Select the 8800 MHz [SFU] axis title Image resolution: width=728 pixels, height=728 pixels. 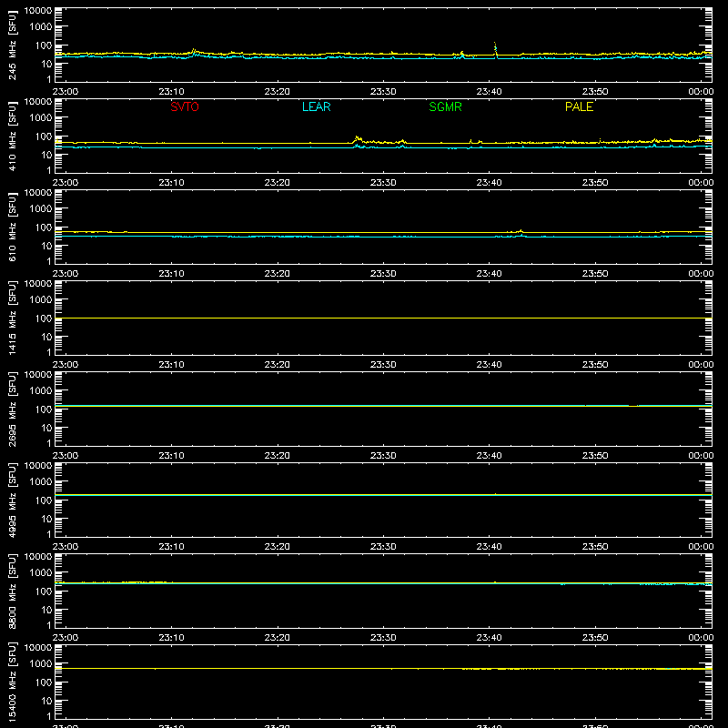[x=12, y=591]
